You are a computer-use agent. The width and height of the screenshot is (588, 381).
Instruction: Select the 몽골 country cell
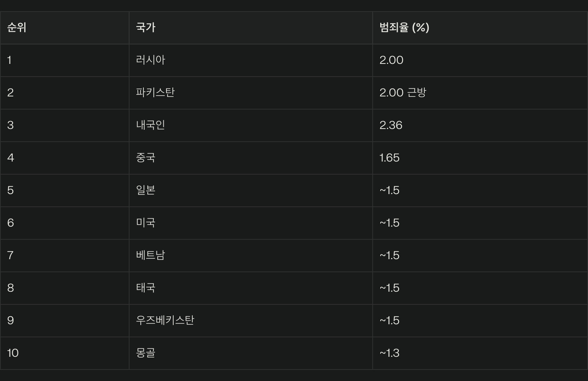click(251, 353)
